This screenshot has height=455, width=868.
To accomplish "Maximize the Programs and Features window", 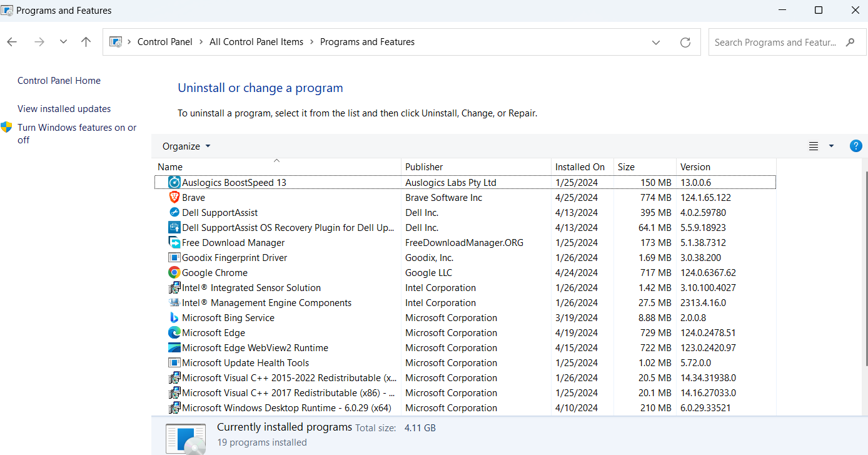I will (x=819, y=10).
